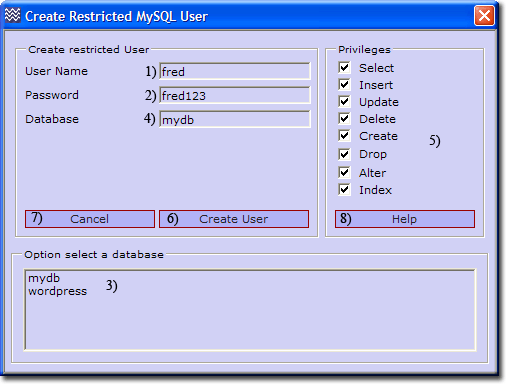
Task: Click the Create User button
Action: 234,219
